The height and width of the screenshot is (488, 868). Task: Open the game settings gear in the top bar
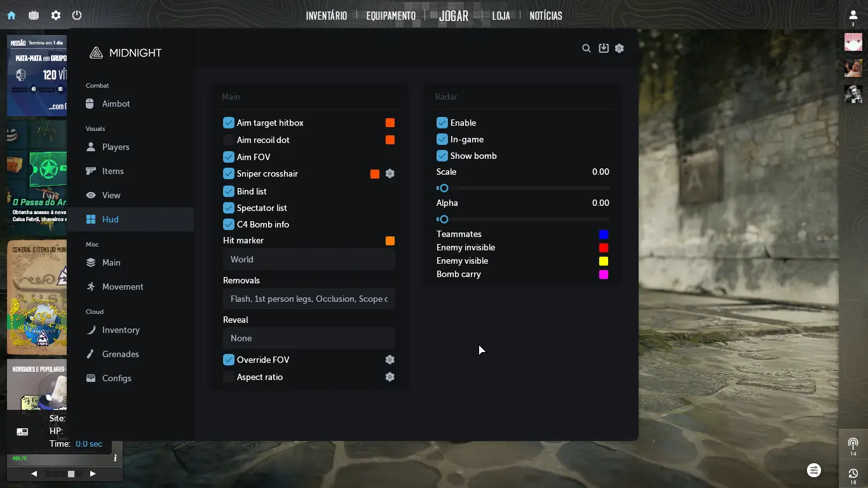point(56,15)
